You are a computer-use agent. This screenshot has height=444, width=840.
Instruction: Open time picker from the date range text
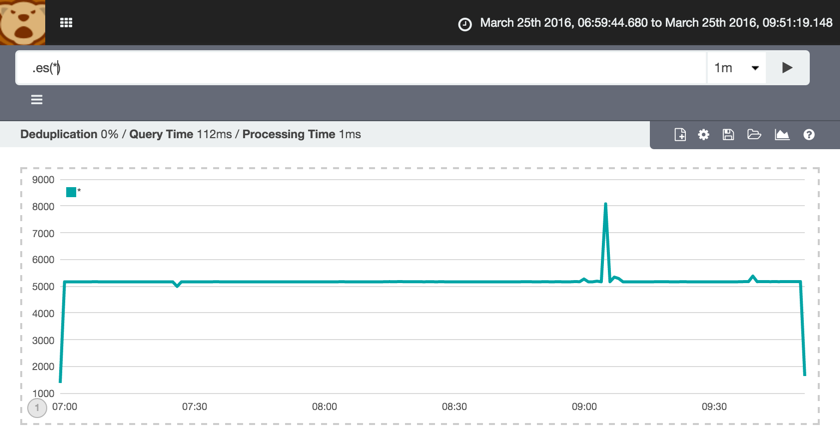click(x=656, y=23)
